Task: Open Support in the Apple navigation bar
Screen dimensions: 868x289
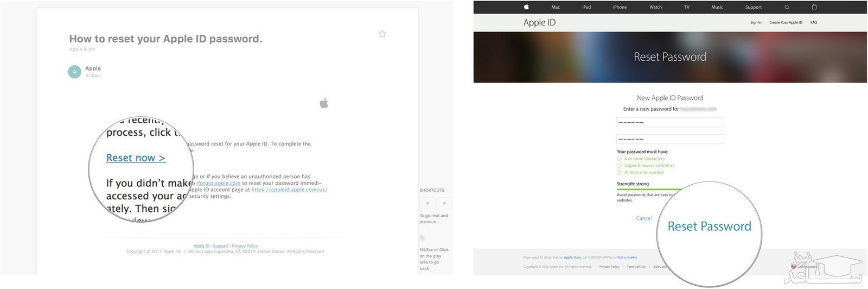Action: [753, 7]
